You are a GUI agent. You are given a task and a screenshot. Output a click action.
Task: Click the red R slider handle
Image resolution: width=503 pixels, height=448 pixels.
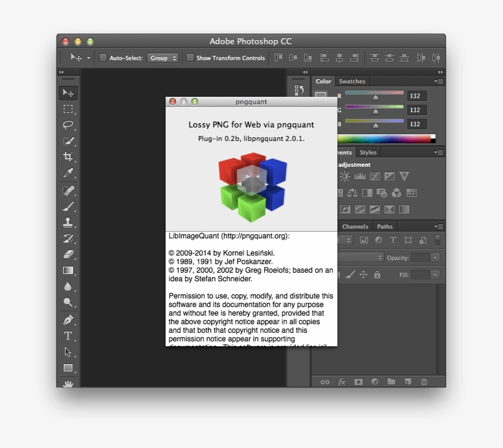[x=376, y=97]
